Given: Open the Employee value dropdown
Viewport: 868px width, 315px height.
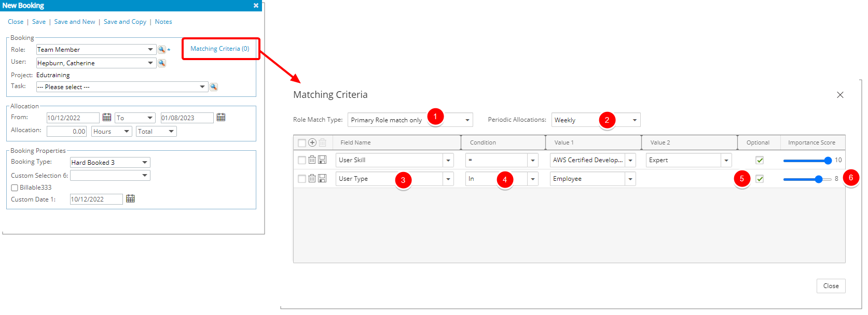Looking at the screenshot, I should click(630, 179).
